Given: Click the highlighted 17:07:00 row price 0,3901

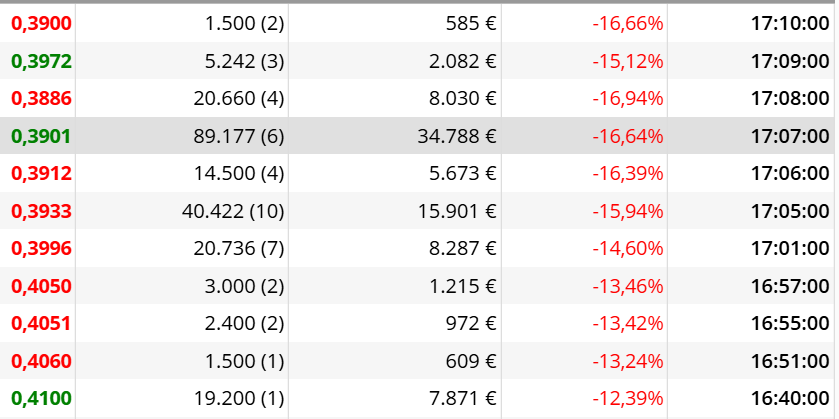Looking at the screenshot, I should point(41,136).
